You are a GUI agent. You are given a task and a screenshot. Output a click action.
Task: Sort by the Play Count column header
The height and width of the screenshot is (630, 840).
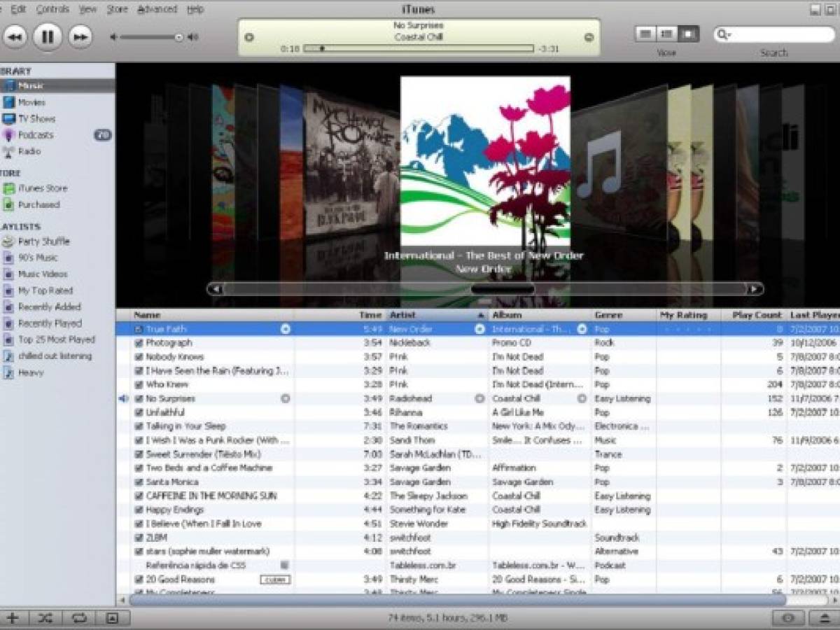(x=755, y=315)
